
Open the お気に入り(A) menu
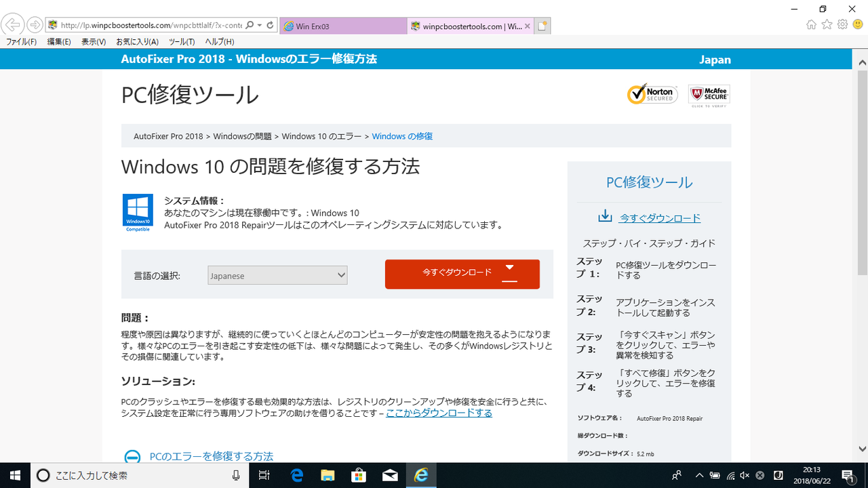tap(138, 42)
